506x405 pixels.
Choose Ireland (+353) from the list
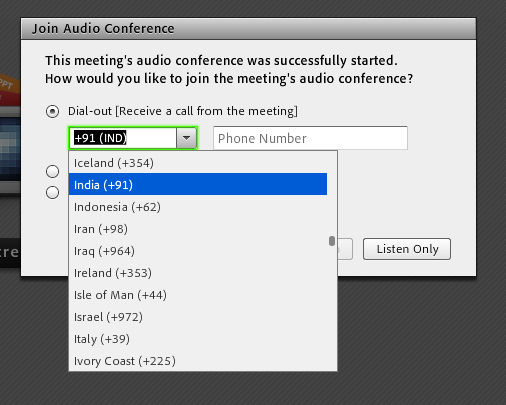coord(198,273)
